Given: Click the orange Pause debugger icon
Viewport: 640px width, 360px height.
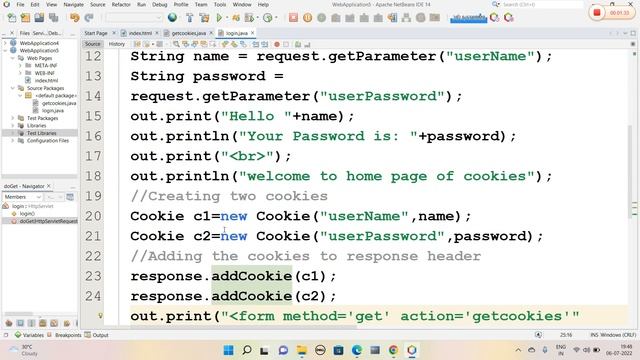Looking at the screenshot, I should [x=307, y=18].
